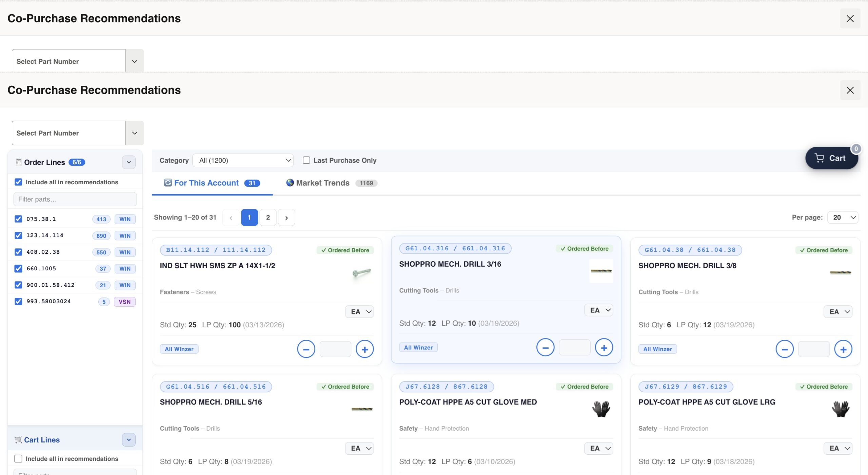Check Include all in recommendations for Cart Lines
This screenshot has width=868, height=475.
point(18,459)
